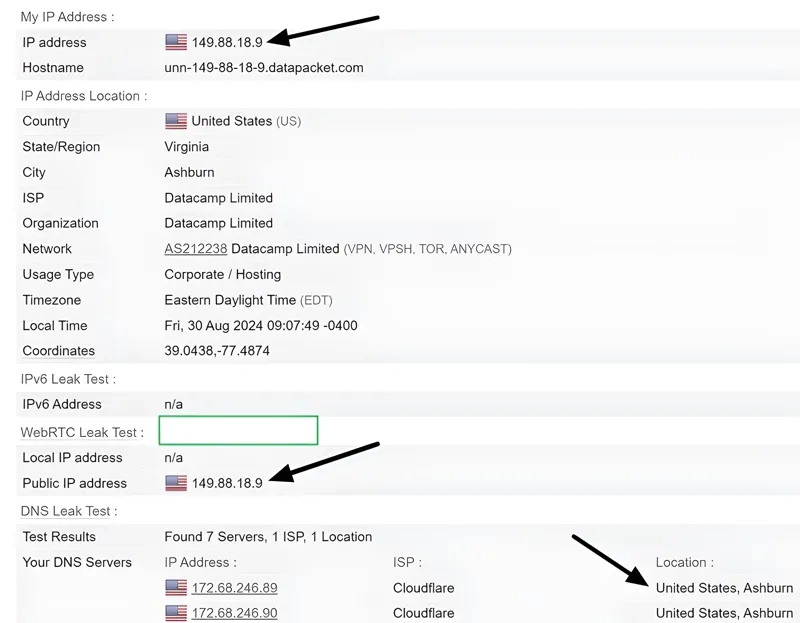The image size is (800, 623).
Task: Click the green-outlined box beside WebRTC Leak Test
Action: pyautogui.click(x=238, y=430)
